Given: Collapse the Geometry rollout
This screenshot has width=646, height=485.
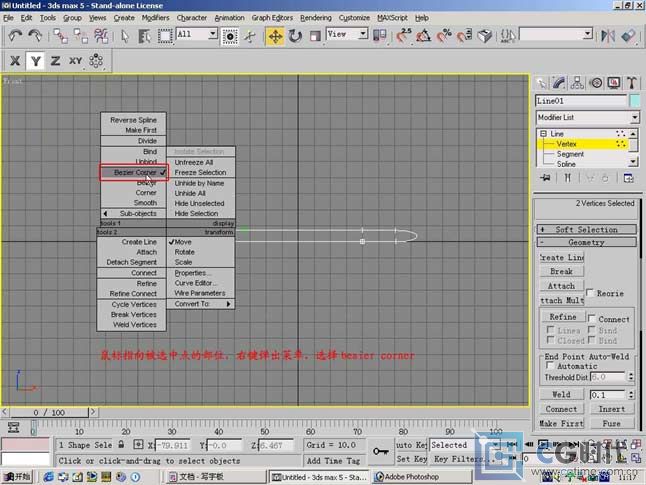Looking at the screenshot, I should pyautogui.click(x=586, y=242).
